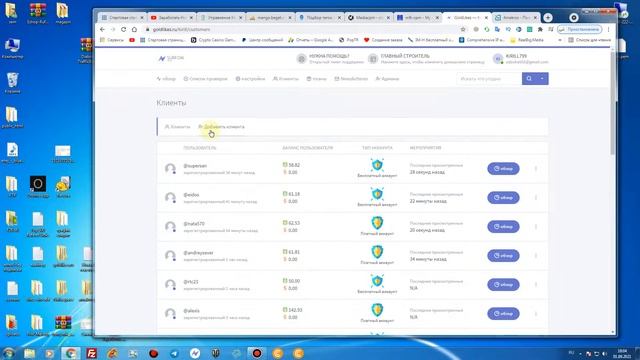Screen dimensions: 640x360
Task: Open the RealBigMedia bookmark
Action: pos(527,40)
